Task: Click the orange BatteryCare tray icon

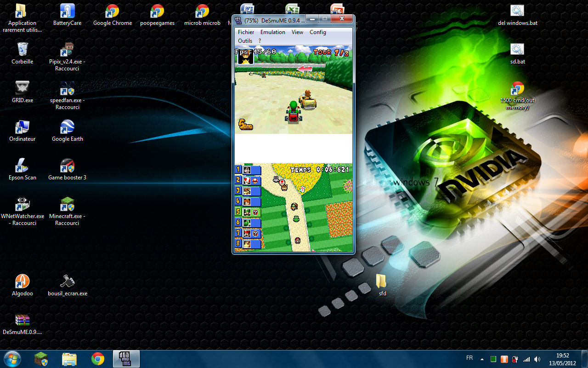Action: (x=504, y=359)
